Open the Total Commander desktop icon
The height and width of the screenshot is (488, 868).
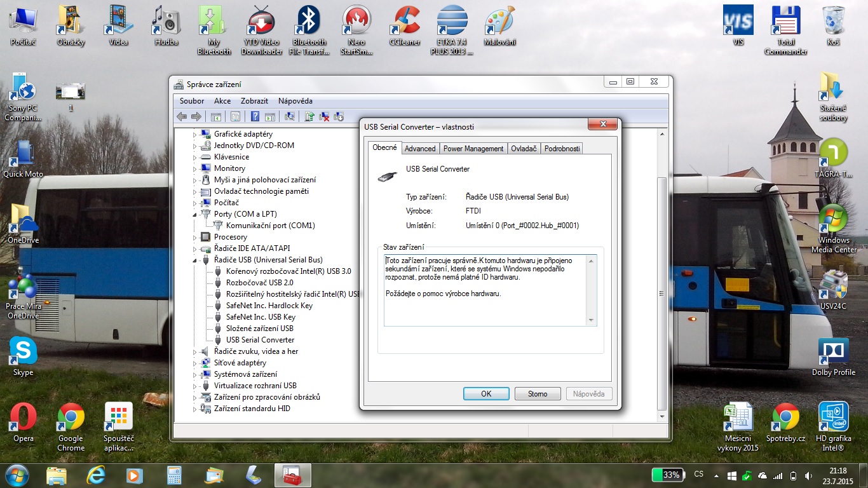786,30
